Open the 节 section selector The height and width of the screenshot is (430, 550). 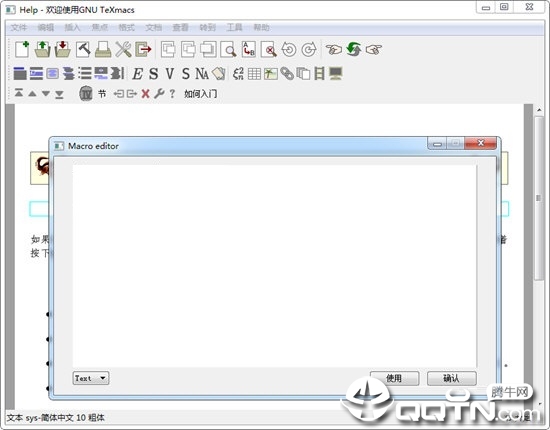click(x=102, y=94)
